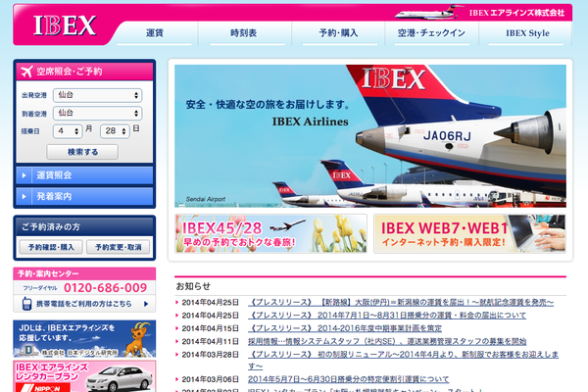Click the 予約・案内センター heading
Image resolution: width=588 pixels, height=392 pixels.
[48, 273]
